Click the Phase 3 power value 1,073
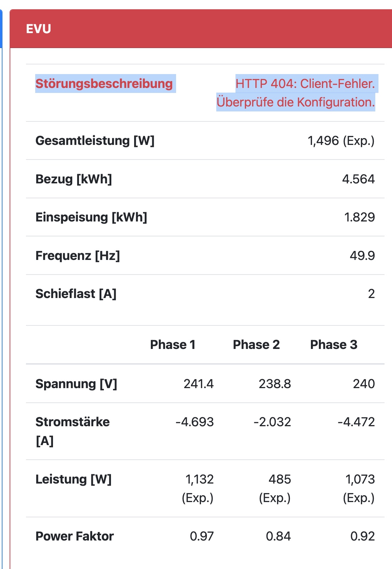Viewport: 392px width, 569px height. tap(360, 479)
